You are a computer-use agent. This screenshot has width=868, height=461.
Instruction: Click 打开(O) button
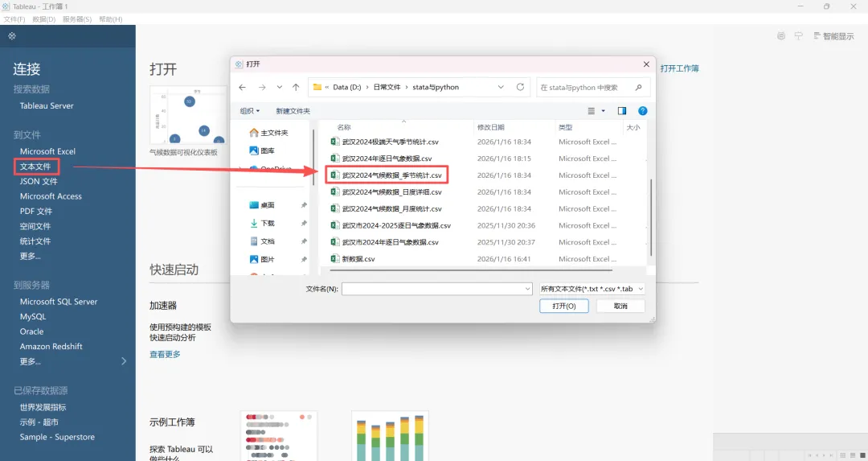(x=564, y=306)
